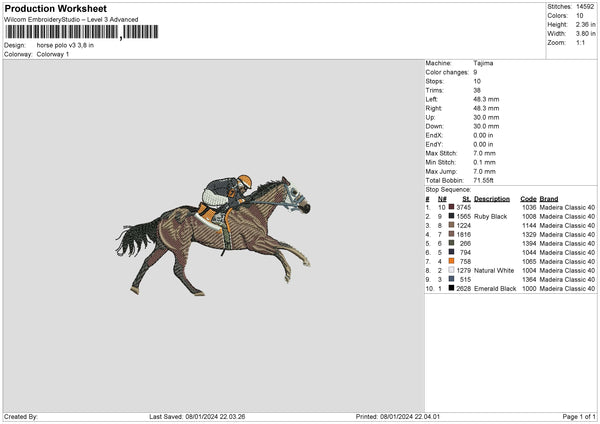
Task: Select the Natural White thread swatch
Action: pos(452,270)
